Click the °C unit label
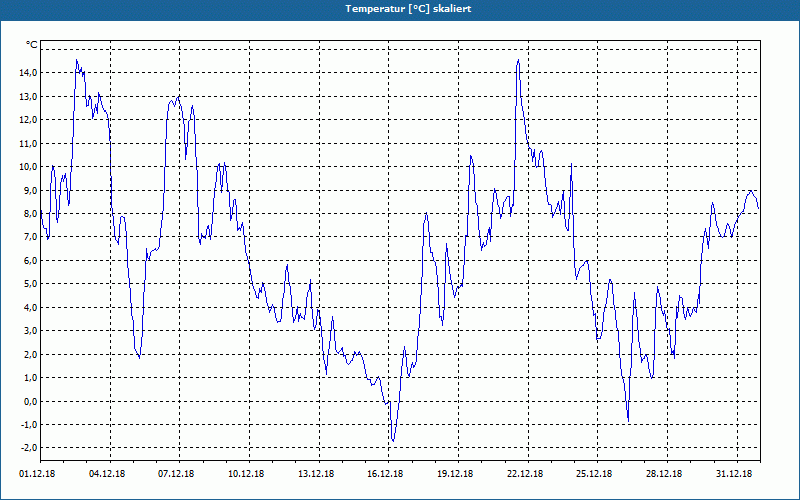 point(32,45)
